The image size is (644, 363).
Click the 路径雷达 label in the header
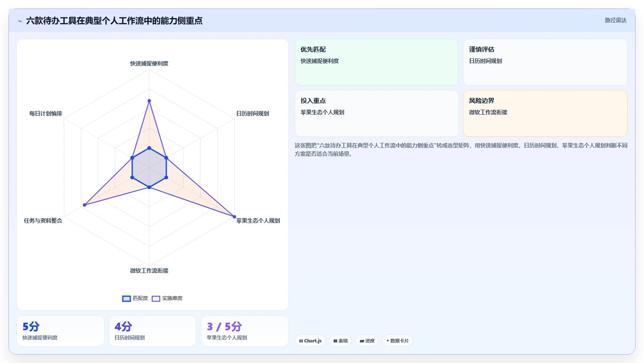(x=615, y=20)
